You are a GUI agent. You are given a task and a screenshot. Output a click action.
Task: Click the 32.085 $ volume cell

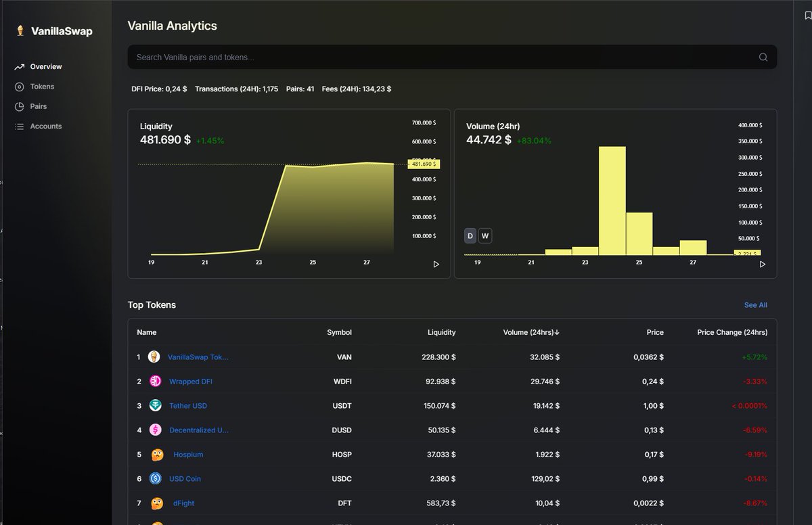click(x=545, y=357)
